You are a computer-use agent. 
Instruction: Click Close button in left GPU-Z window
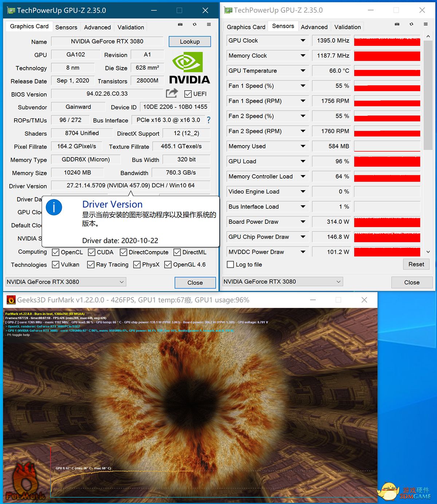point(195,283)
